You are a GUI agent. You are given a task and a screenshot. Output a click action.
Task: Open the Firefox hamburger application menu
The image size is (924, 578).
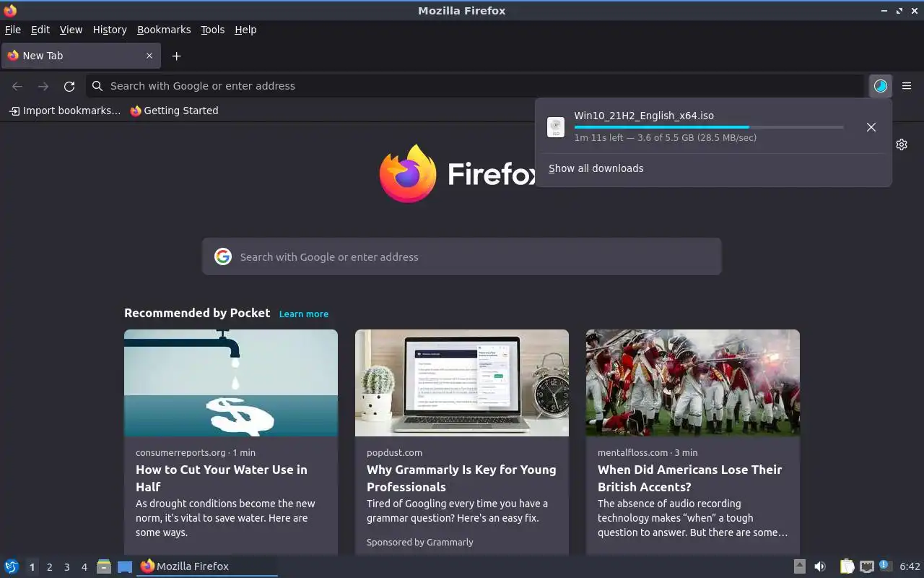pyautogui.click(x=907, y=86)
